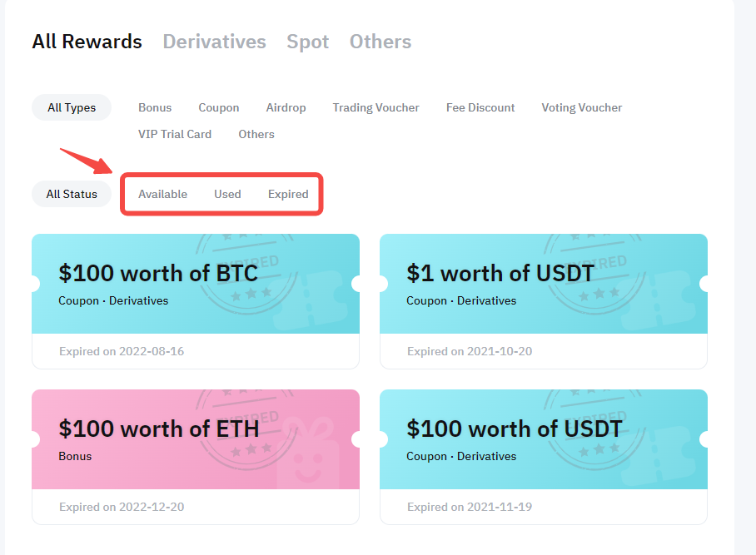
Task: Filter rewards by Bonus type
Action: pos(155,107)
